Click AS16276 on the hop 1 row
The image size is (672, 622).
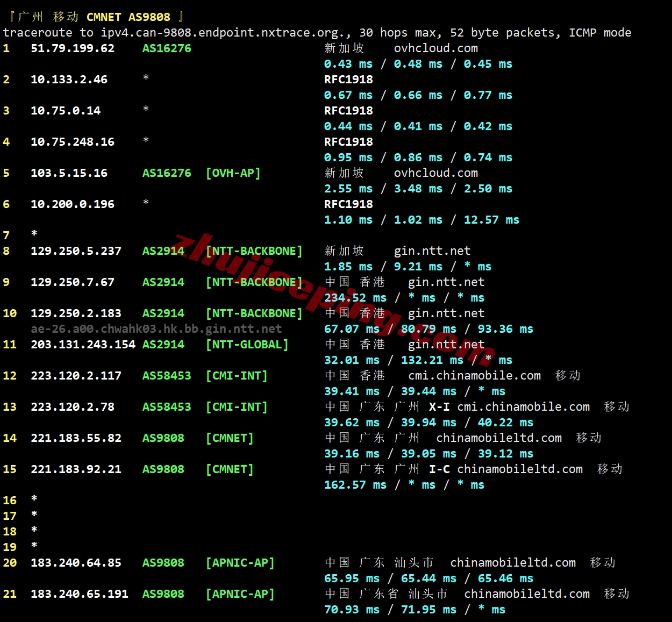(167, 48)
